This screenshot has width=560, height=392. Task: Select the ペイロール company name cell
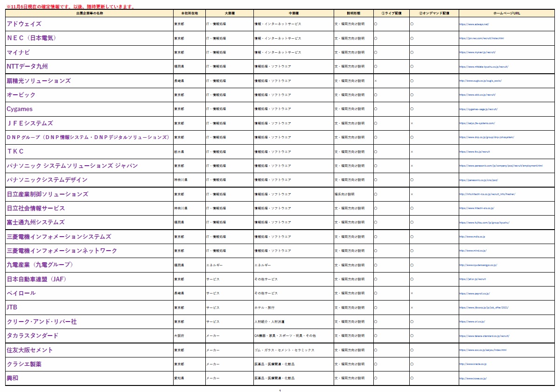click(x=90, y=293)
